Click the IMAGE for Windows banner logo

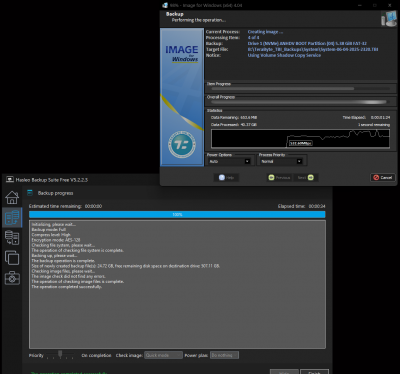pyautogui.click(x=182, y=54)
